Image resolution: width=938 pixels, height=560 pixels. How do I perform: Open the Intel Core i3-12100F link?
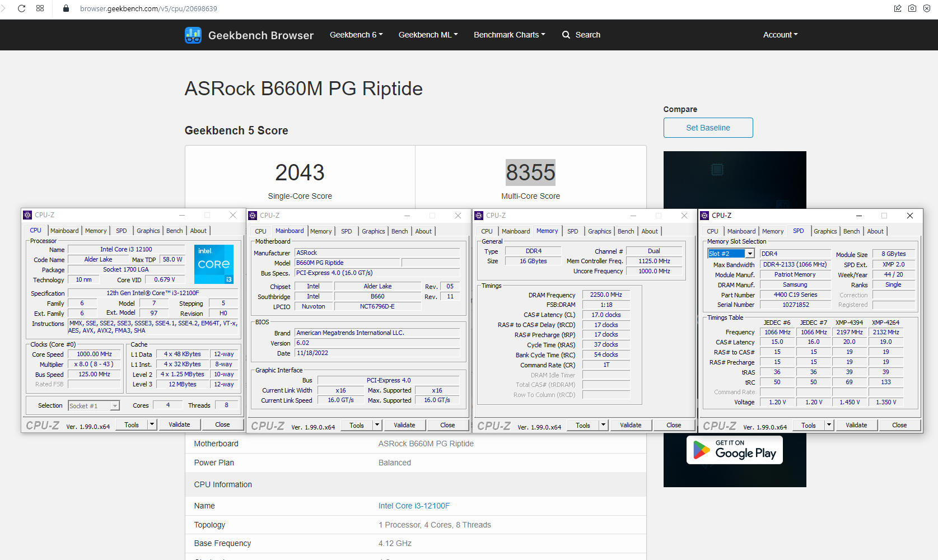414,506
